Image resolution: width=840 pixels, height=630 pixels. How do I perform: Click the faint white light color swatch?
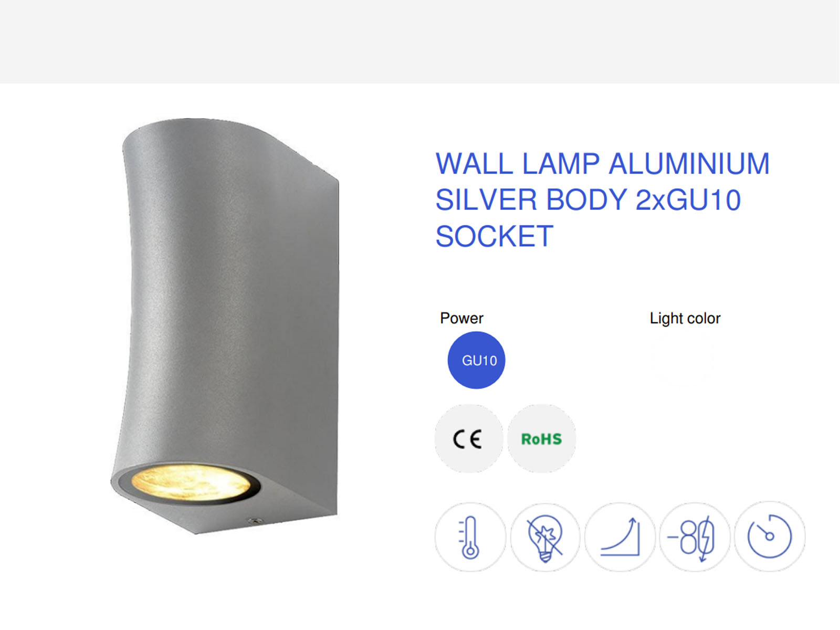tap(682, 360)
